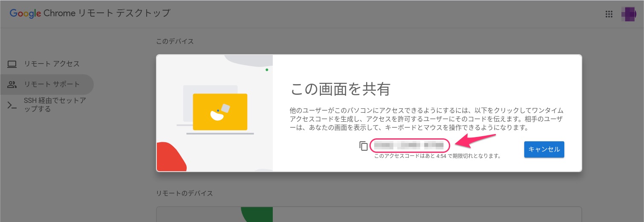The height and width of the screenshot is (222, 644).
Task: Click the laptop icon beside リモート アクセス
Action: point(12,64)
